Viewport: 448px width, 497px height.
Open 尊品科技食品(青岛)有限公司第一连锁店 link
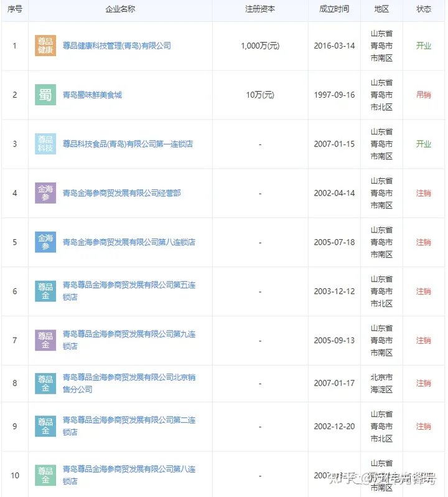pos(128,144)
